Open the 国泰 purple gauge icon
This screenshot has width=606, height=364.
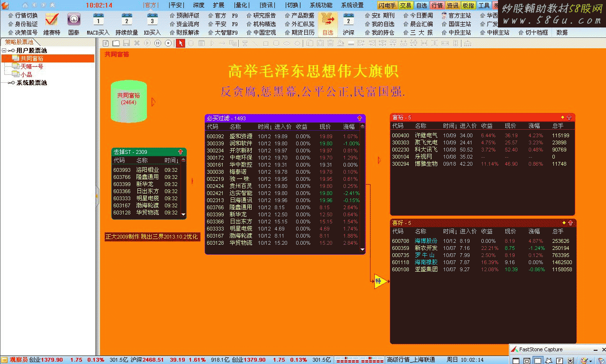[74, 19]
